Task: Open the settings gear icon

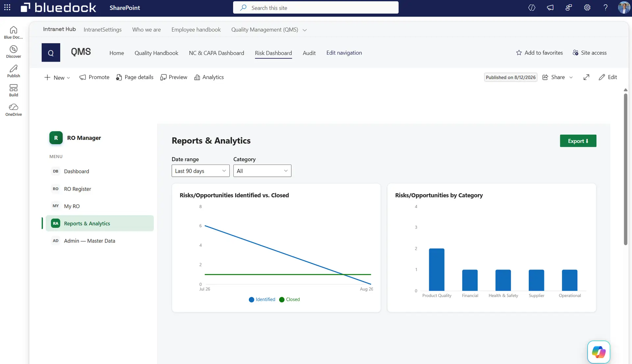Action: tap(587, 8)
